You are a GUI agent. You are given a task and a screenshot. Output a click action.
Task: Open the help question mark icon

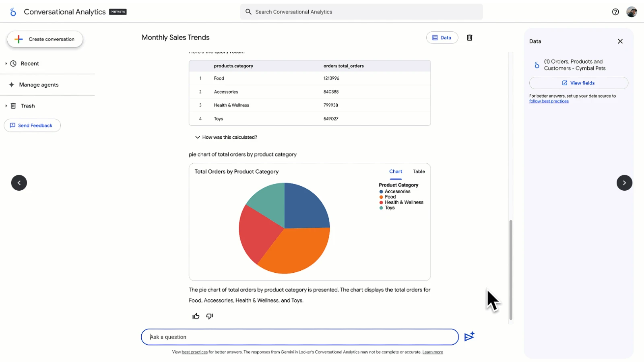(x=615, y=12)
